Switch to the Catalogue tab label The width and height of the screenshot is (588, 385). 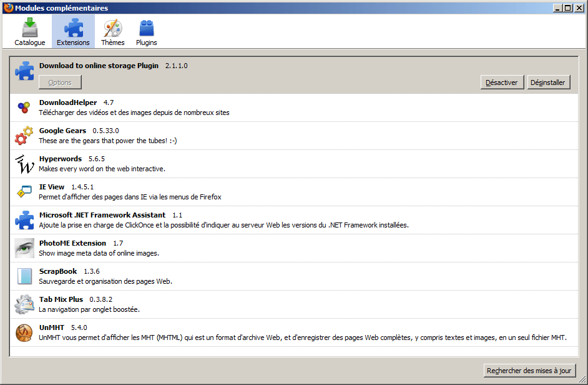click(30, 42)
